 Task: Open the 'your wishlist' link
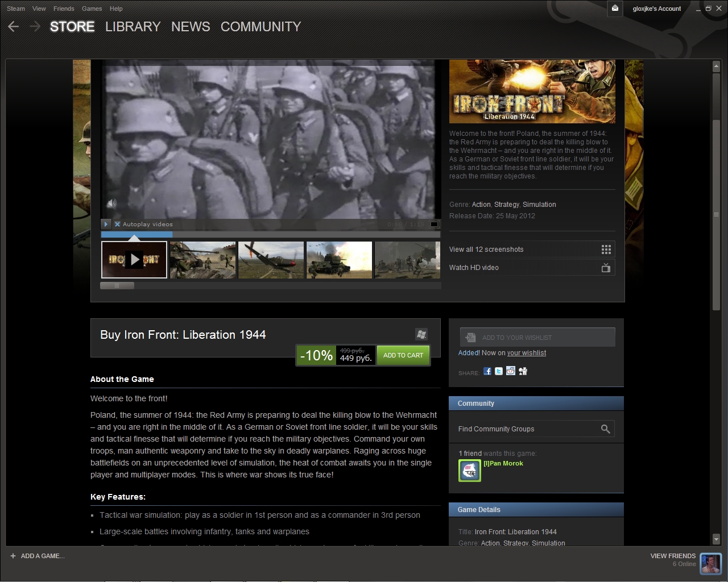(x=527, y=353)
